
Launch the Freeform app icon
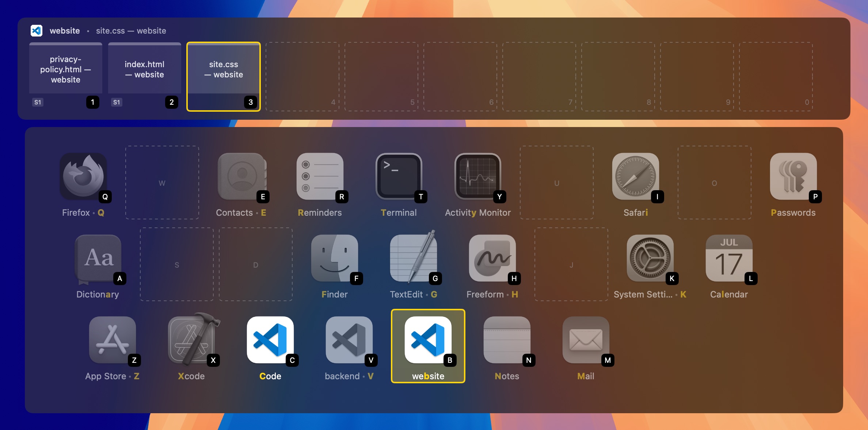(x=492, y=258)
